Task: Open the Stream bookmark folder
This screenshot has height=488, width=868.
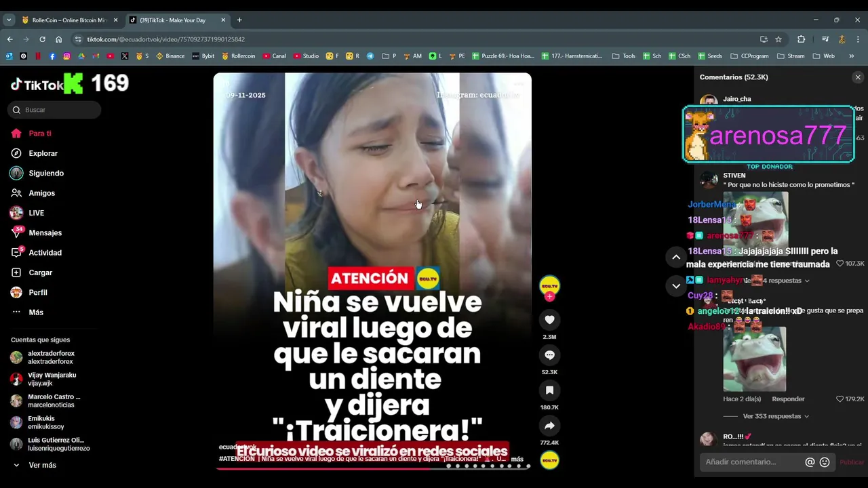Action: [x=791, y=56]
